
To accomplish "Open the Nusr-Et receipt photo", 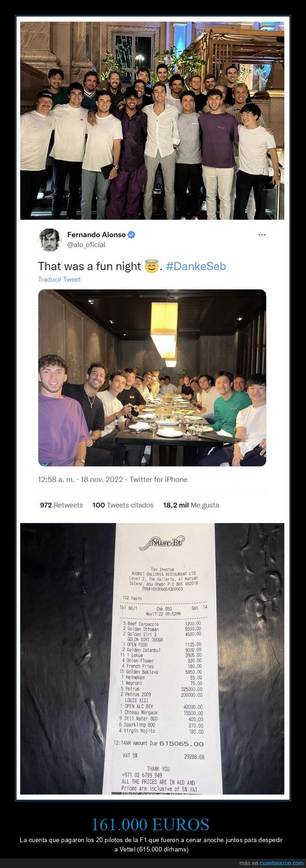I will pyautogui.click(x=152, y=659).
